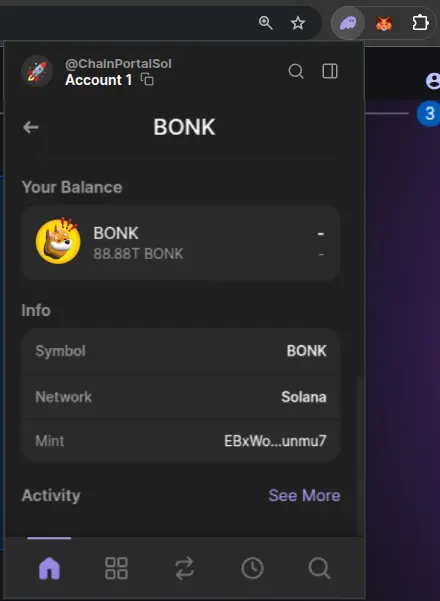
Task: Click the blue 3 notification badge
Action: click(x=429, y=113)
